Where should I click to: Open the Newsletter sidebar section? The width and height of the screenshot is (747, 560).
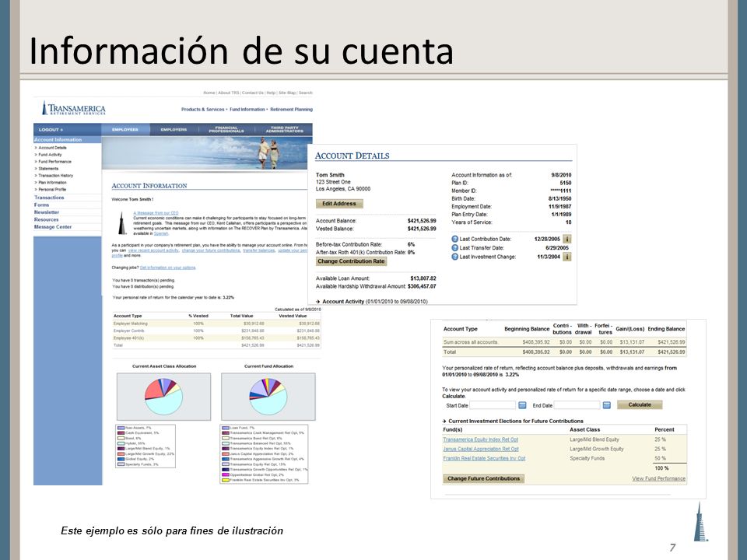[47, 212]
